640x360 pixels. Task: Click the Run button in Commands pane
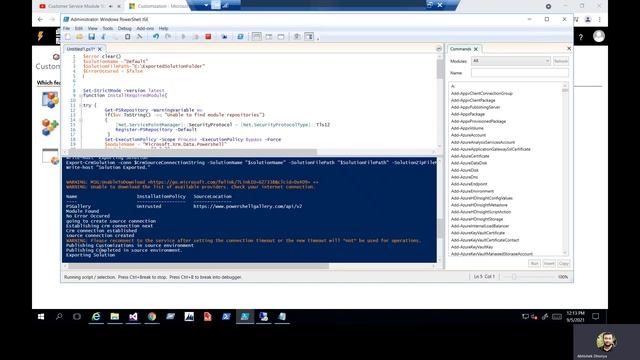tap(534, 264)
